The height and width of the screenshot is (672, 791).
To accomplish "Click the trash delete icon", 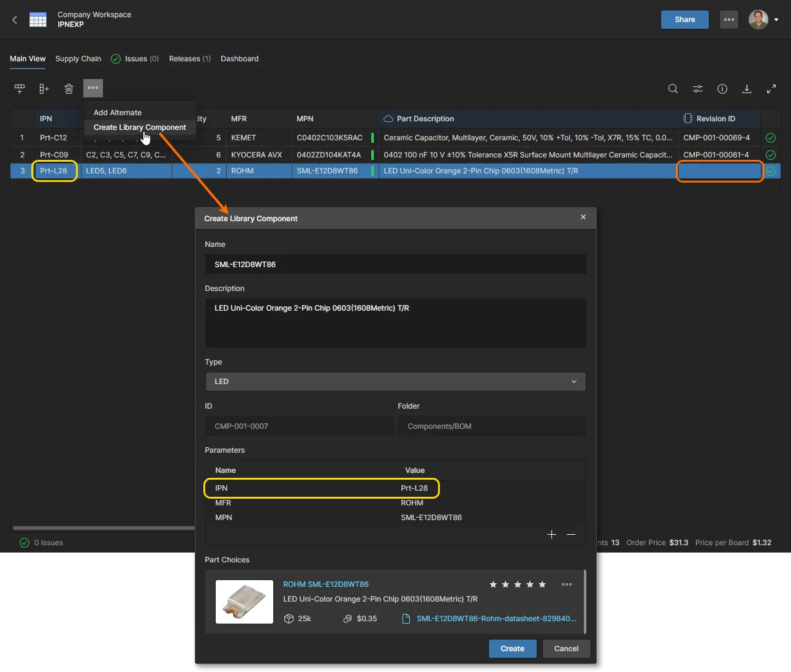I will click(x=69, y=89).
